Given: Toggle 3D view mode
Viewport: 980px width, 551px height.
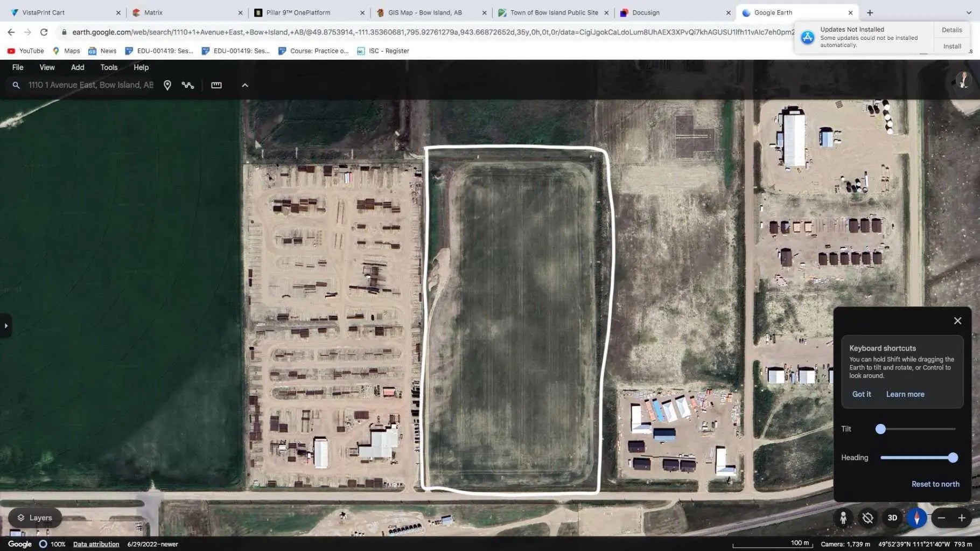Looking at the screenshot, I should 892,518.
